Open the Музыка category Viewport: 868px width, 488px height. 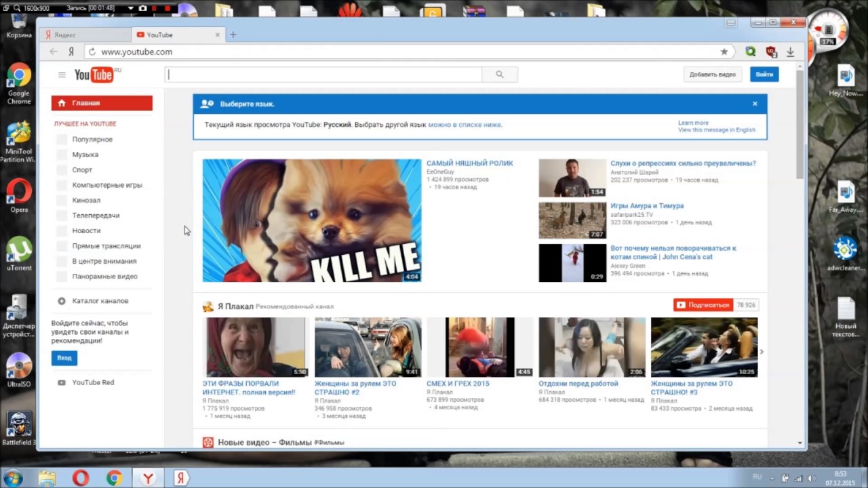pos(85,155)
